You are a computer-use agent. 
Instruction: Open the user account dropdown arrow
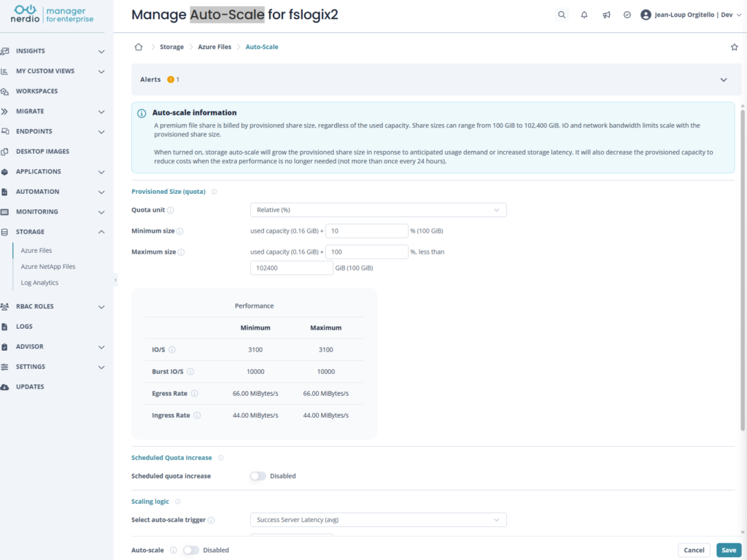click(x=739, y=15)
